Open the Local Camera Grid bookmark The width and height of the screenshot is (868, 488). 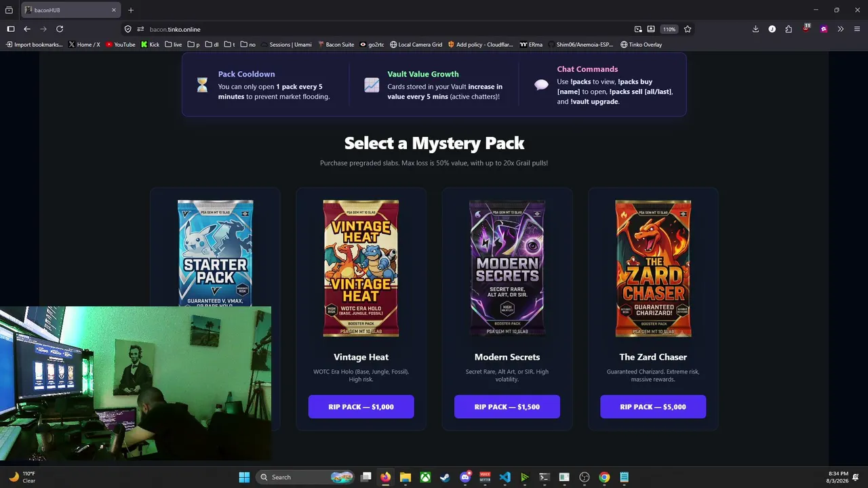(x=416, y=45)
